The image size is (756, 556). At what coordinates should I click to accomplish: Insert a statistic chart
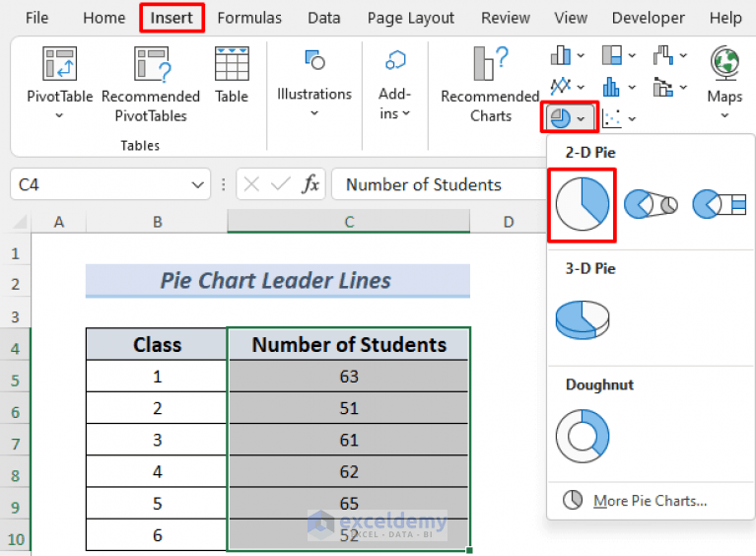coord(611,87)
